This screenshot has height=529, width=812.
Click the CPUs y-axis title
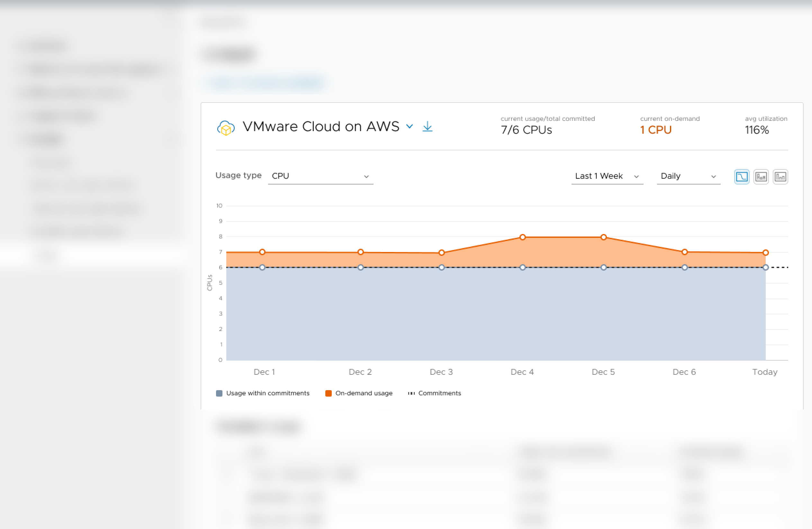pos(210,283)
